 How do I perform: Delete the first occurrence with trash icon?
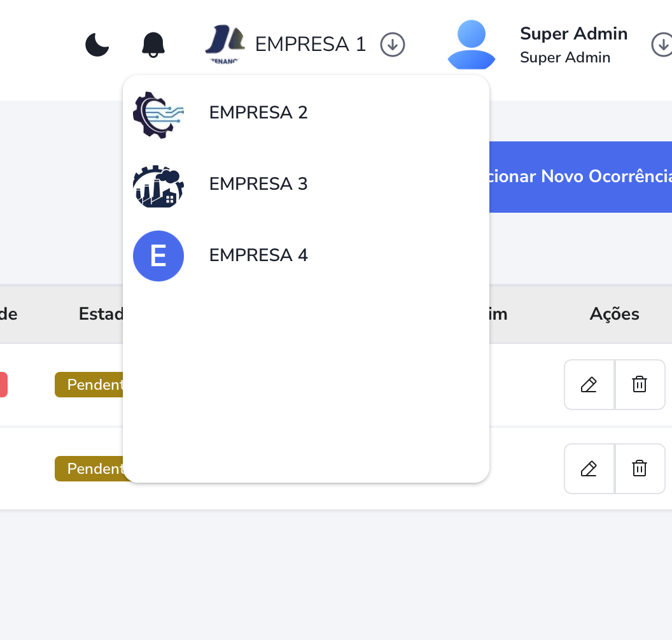pyautogui.click(x=640, y=384)
